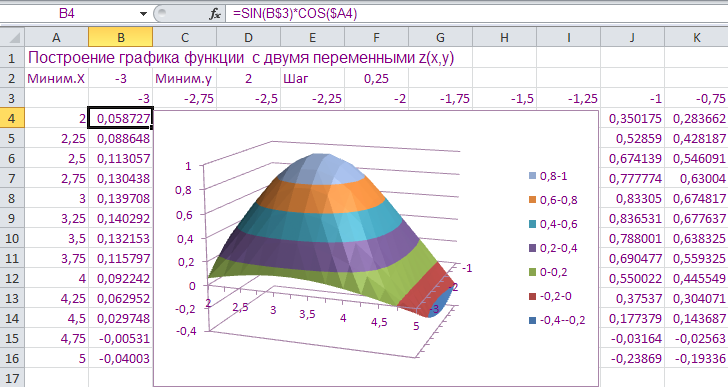Click the -0,4--0,2 legend entry

557,320
